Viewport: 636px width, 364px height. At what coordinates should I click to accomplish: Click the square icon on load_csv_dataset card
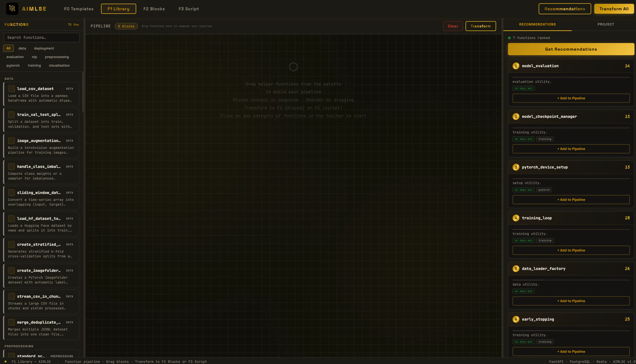(11, 89)
